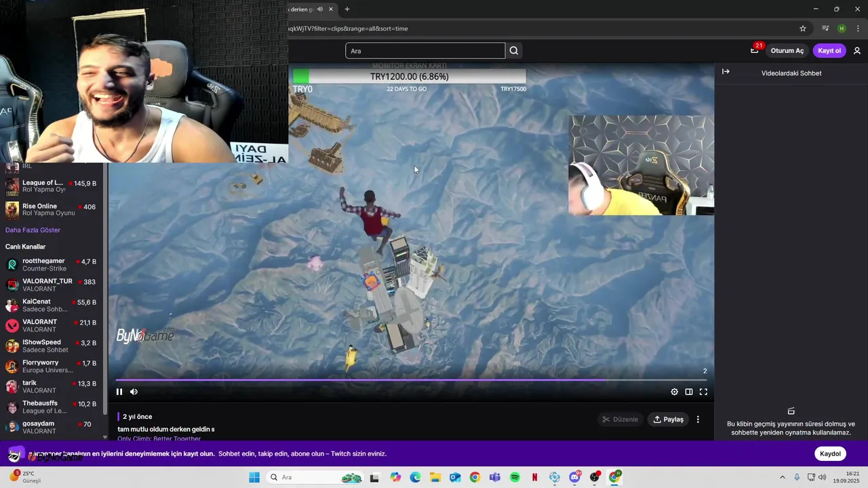The image size is (868, 488).
Task: Click the Paylaş share button
Action: click(x=668, y=420)
